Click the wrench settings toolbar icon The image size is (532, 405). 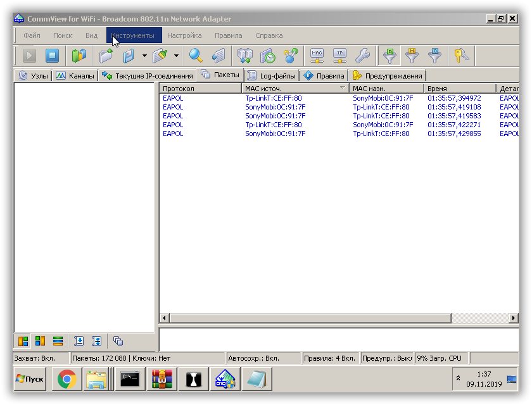[362, 56]
